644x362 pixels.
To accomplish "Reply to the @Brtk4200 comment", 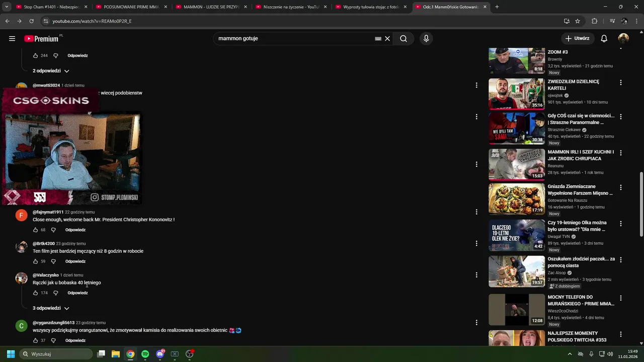I will point(75,261).
